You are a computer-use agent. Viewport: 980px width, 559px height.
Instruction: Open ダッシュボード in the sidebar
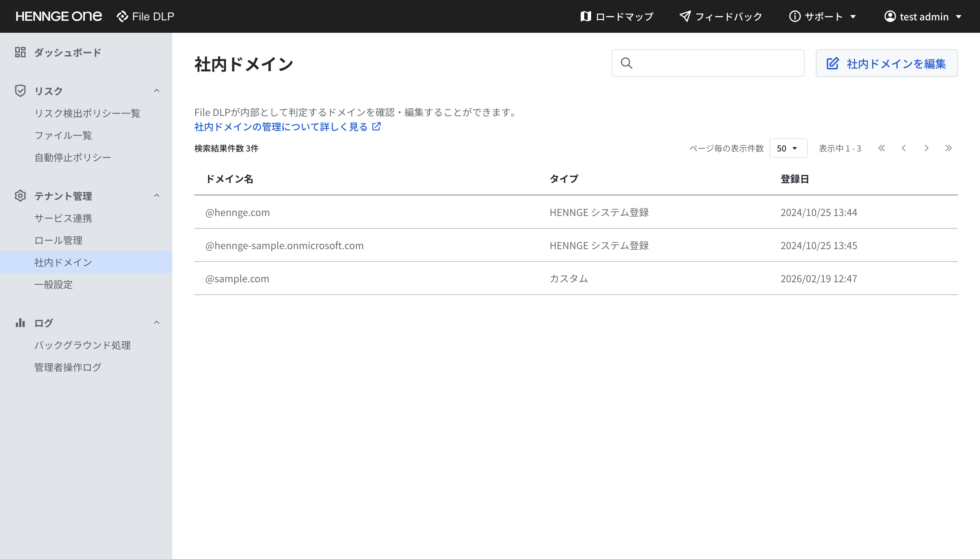pos(68,52)
